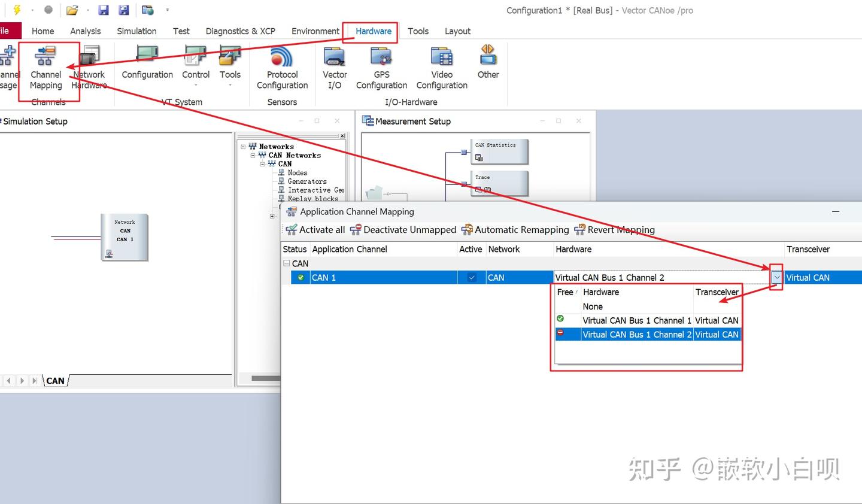Click Activate all in Channel Mapping

point(315,230)
